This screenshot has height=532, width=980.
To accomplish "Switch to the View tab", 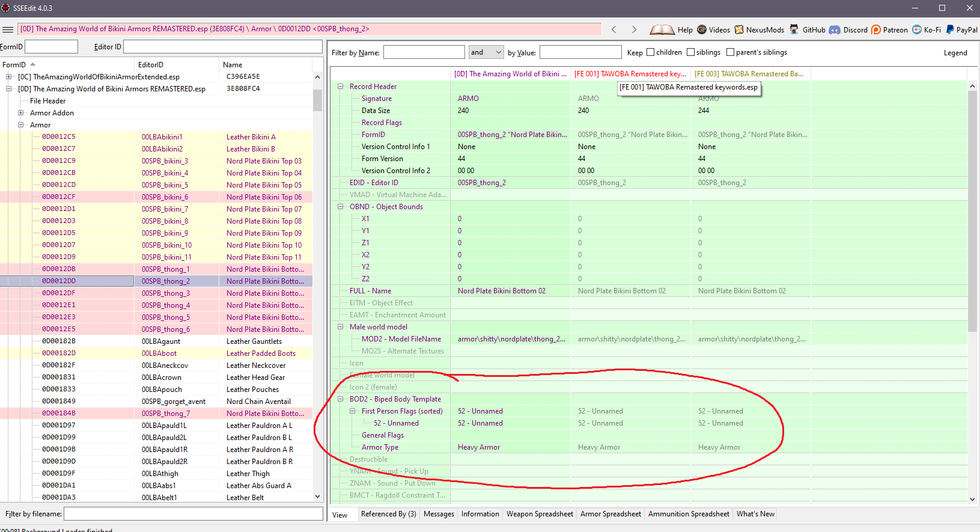I will point(340,515).
